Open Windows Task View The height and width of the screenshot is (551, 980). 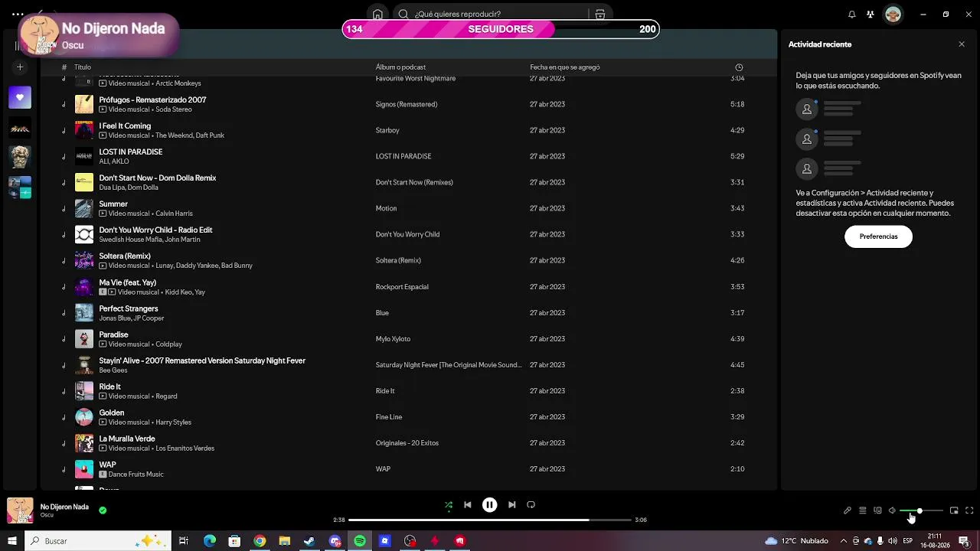(184, 541)
